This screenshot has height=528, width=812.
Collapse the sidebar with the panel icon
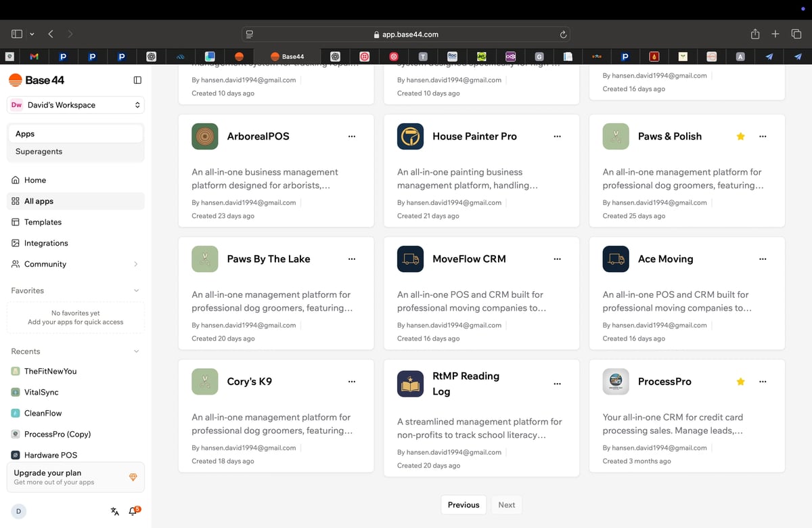click(x=137, y=80)
